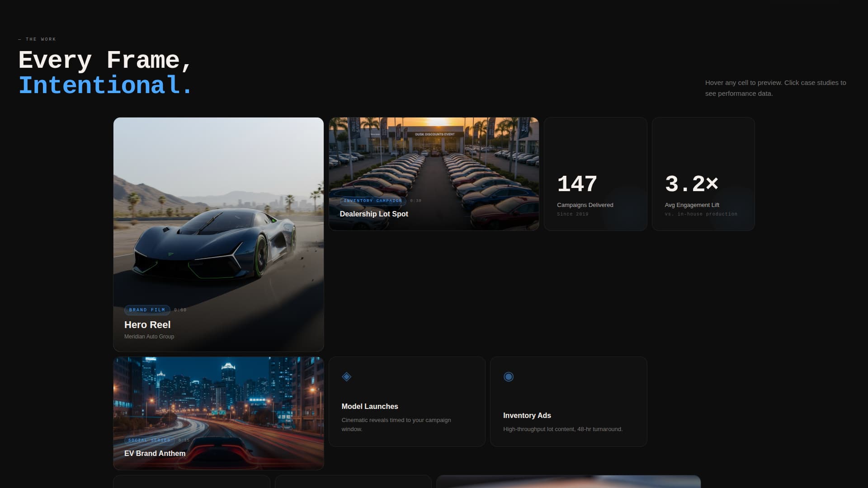Click the Model Launches heading
This screenshot has width=868, height=488.
(370, 406)
